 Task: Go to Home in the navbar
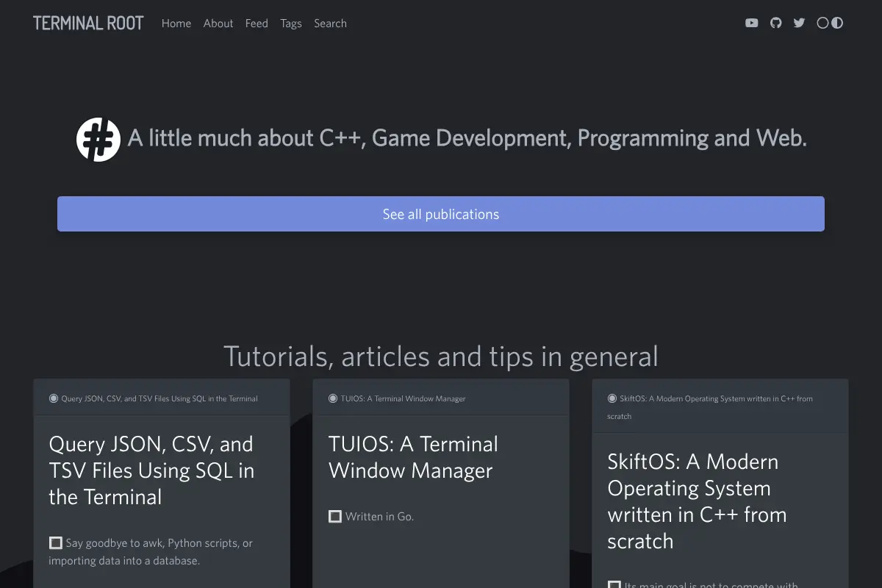(x=176, y=24)
